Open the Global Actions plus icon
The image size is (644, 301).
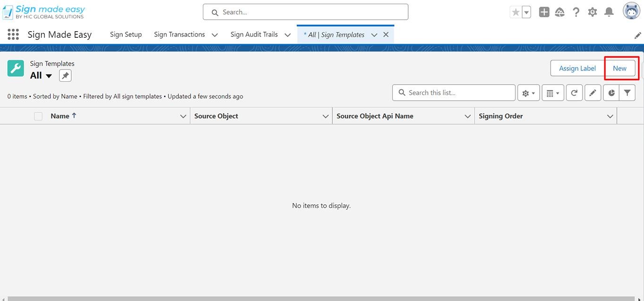pyautogui.click(x=544, y=12)
